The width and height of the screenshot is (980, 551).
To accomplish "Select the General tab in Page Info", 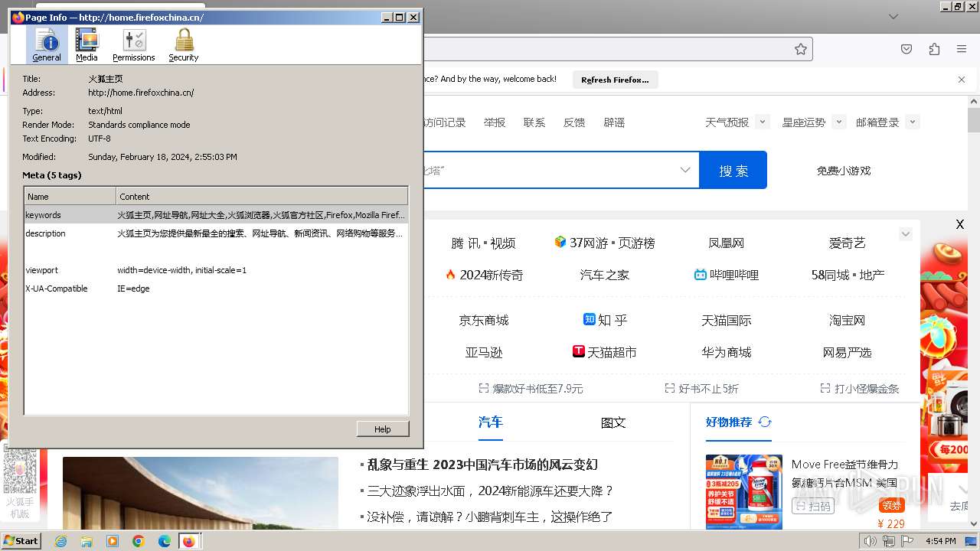I will pos(47,45).
